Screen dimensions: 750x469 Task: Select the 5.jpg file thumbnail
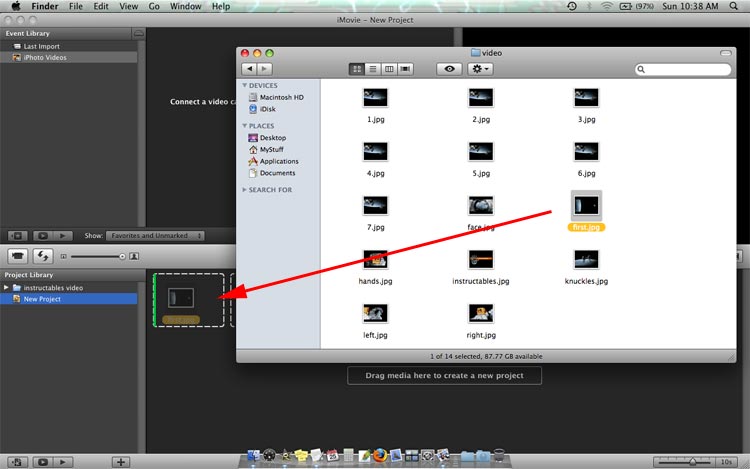pos(481,152)
